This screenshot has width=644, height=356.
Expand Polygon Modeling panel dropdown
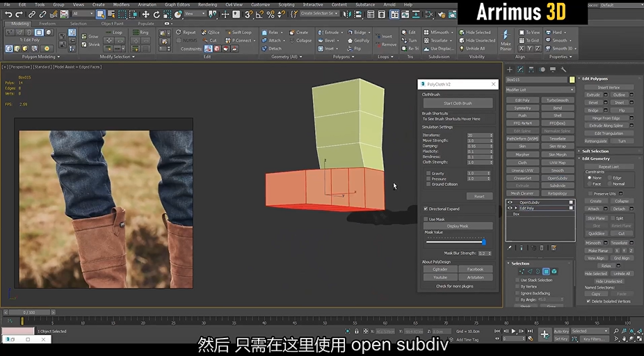[x=40, y=56]
